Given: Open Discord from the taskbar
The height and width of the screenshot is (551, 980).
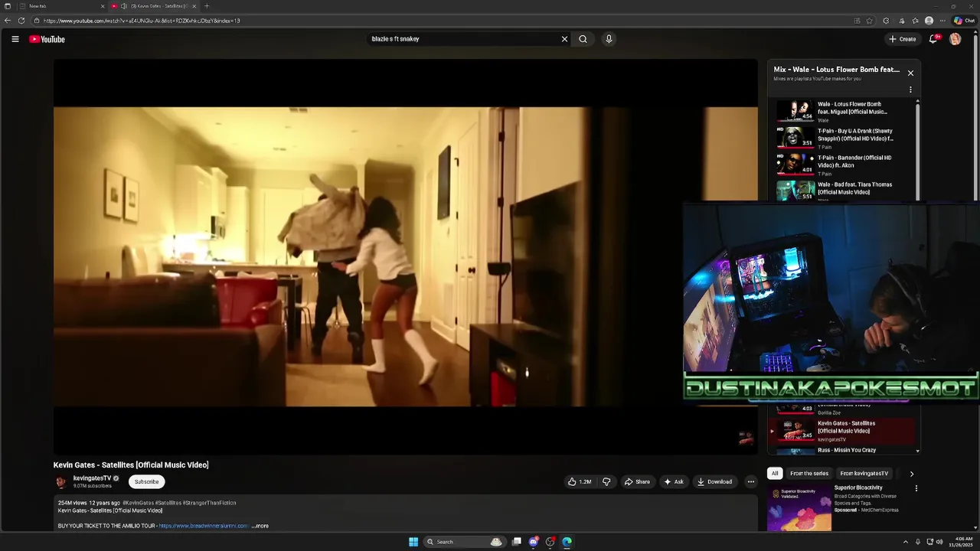Looking at the screenshot, I should point(534,542).
